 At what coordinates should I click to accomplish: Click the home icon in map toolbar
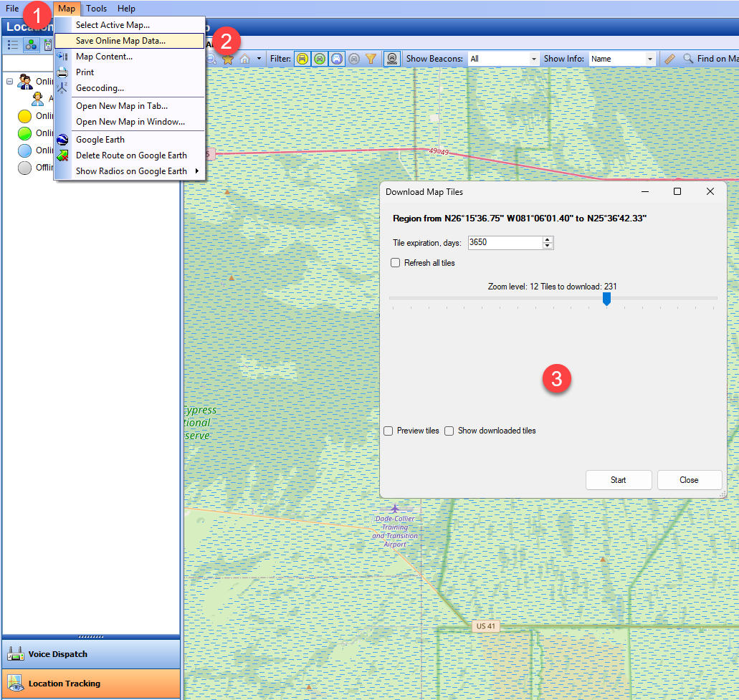click(244, 58)
